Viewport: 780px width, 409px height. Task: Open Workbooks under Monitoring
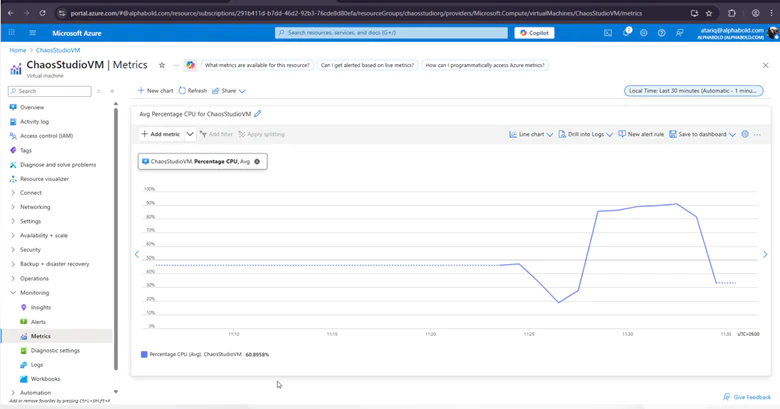point(45,379)
